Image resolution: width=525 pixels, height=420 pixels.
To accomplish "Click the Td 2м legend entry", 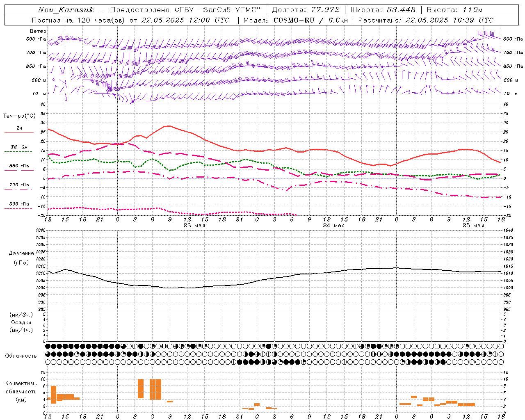I will click(x=19, y=147).
